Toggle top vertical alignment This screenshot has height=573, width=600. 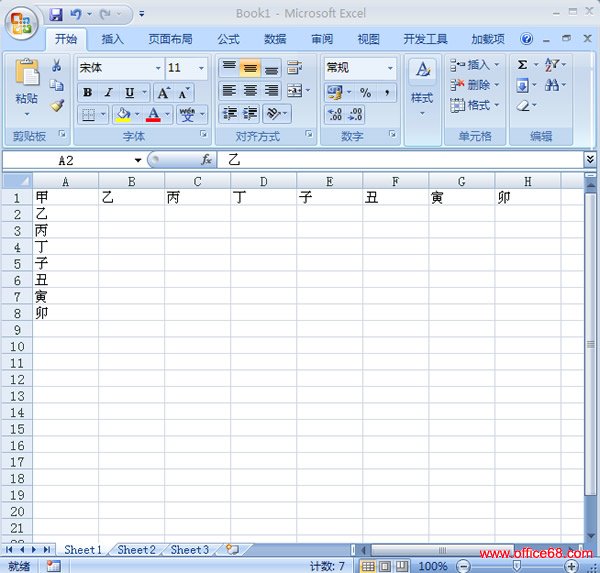[x=229, y=67]
